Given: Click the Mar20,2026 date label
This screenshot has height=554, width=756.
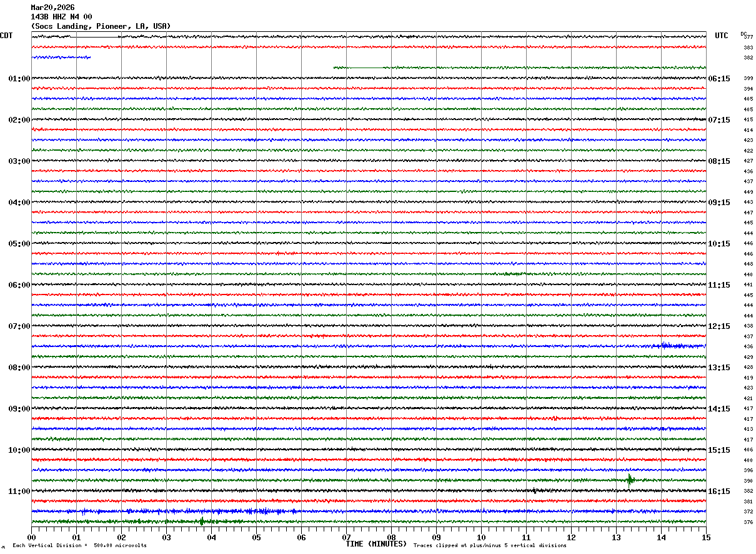Looking at the screenshot, I should (x=52, y=8).
